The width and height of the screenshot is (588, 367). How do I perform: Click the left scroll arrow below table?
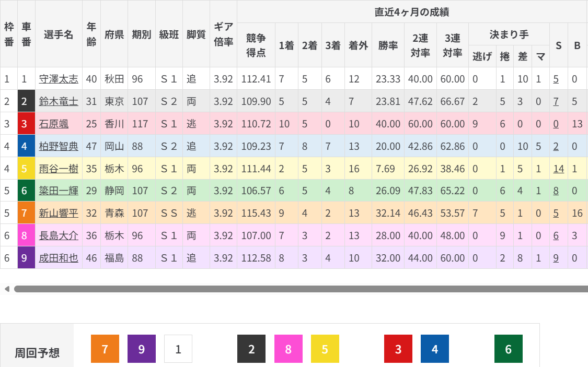tap(7, 289)
